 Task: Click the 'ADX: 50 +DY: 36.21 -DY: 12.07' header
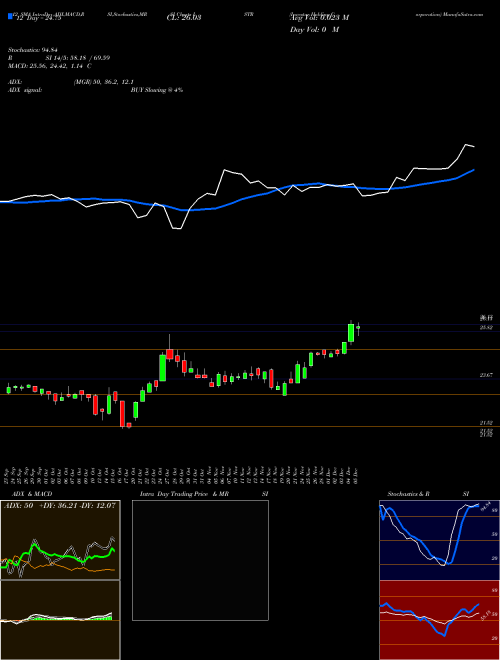[60, 506]
